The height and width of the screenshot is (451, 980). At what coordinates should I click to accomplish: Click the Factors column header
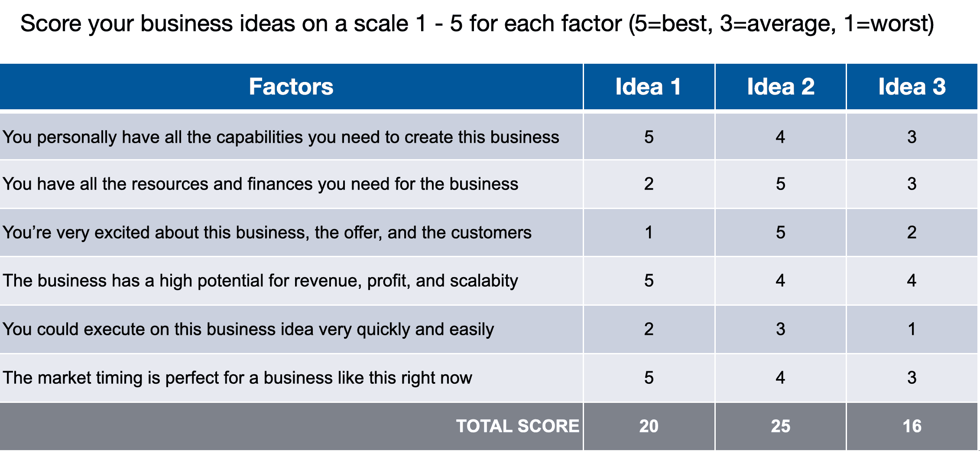(x=291, y=87)
